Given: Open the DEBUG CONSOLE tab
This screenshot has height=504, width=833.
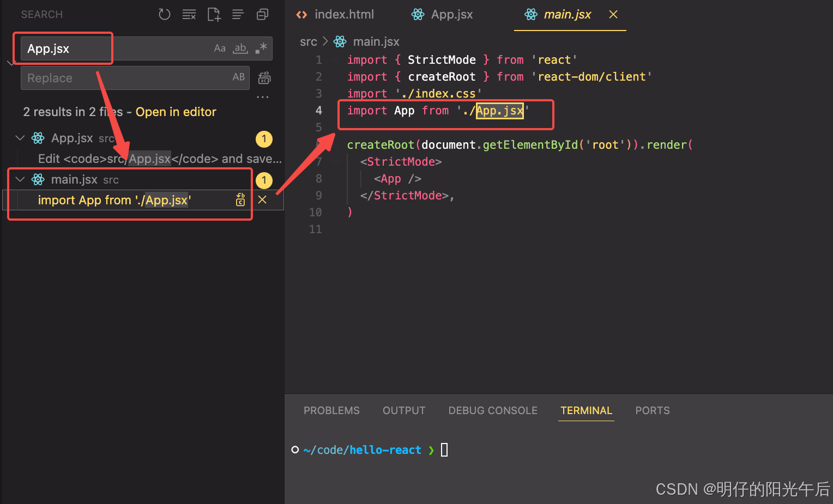Looking at the screenshot, I should [x=493, y=410].
